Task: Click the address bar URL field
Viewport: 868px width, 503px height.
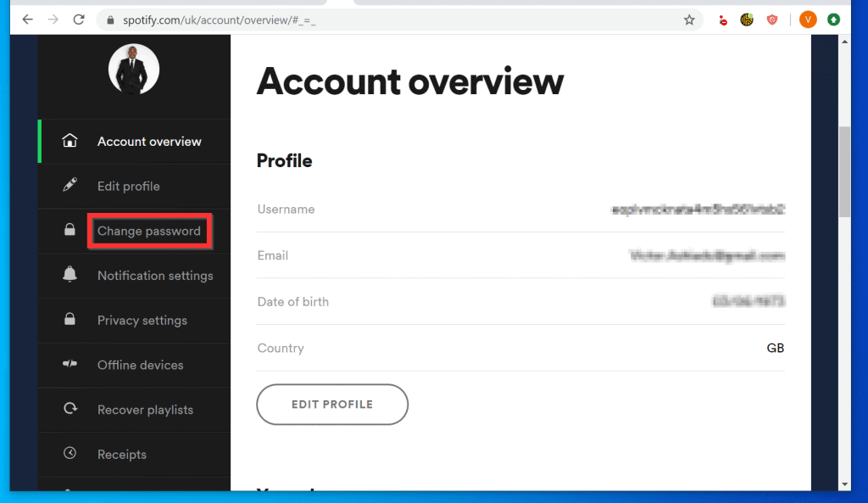Action: pyautogui.click(x=398, y=20)
